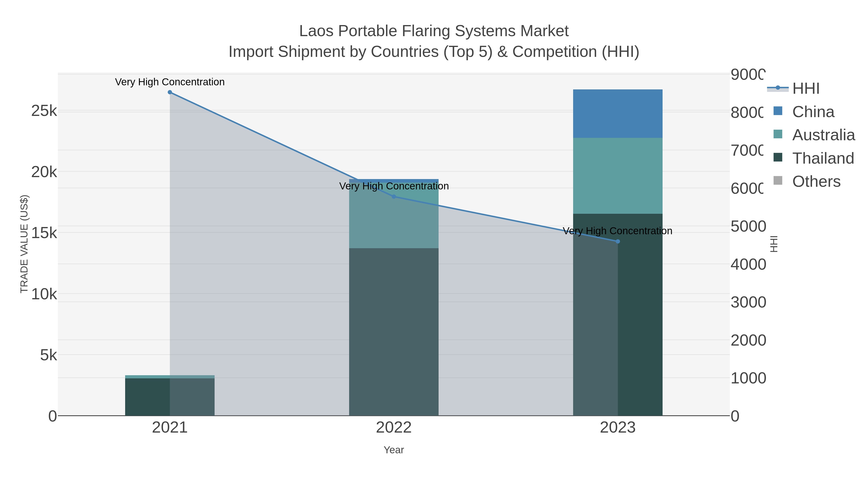Click the 5k left axis tick label

[48, 355]
